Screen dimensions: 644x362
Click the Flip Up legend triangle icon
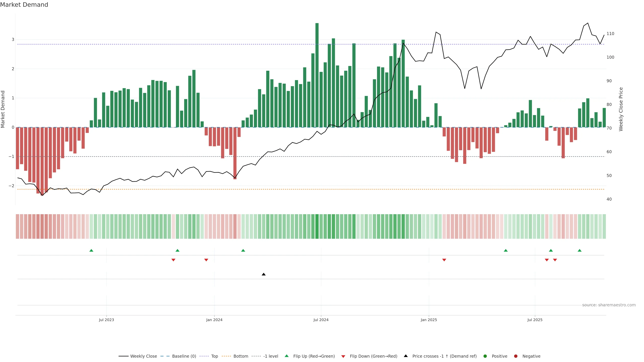pos(287,356)
